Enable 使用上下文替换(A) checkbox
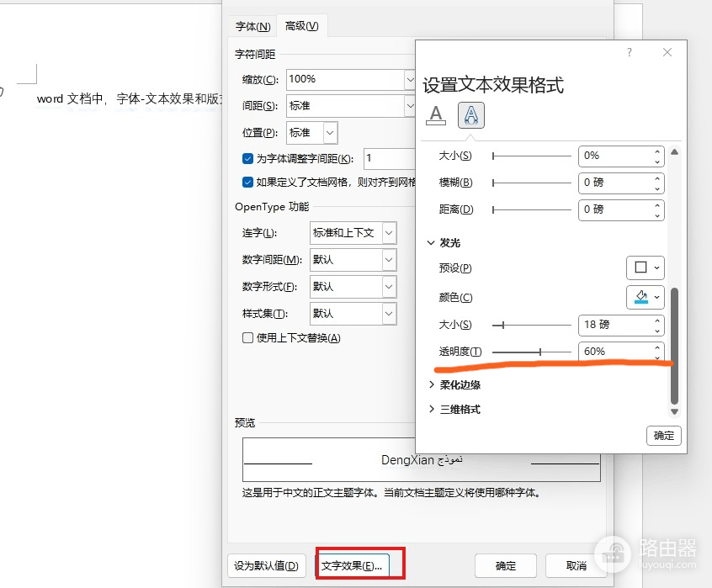 pyautogui.click(x=247, y=337)
